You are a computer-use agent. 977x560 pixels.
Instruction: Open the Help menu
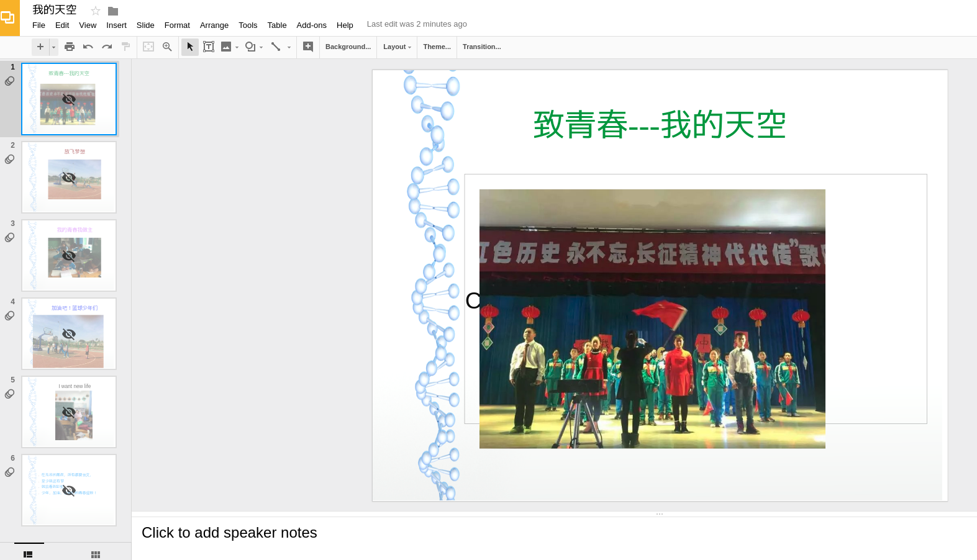point(345,25)
